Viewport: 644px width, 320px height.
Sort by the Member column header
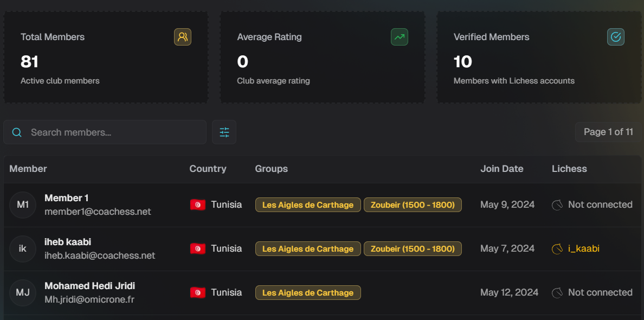pos(28,169)
